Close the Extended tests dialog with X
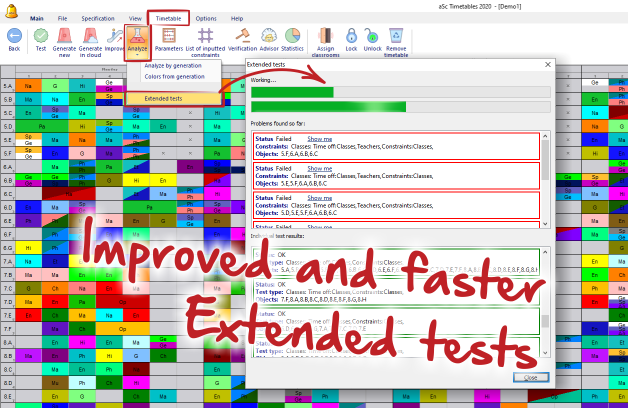This screenshot has width=628, height=408. point(548,64)
